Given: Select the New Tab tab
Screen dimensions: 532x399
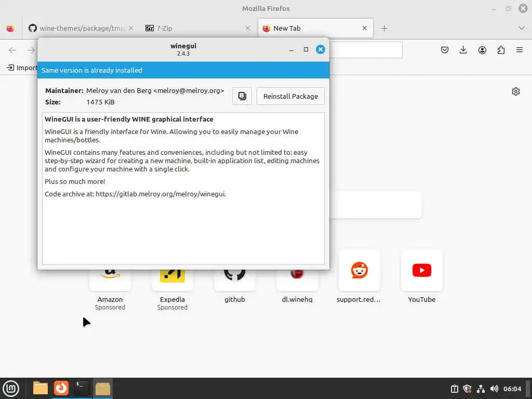Looking at the screenshot, I should click(x=315, y=28).
